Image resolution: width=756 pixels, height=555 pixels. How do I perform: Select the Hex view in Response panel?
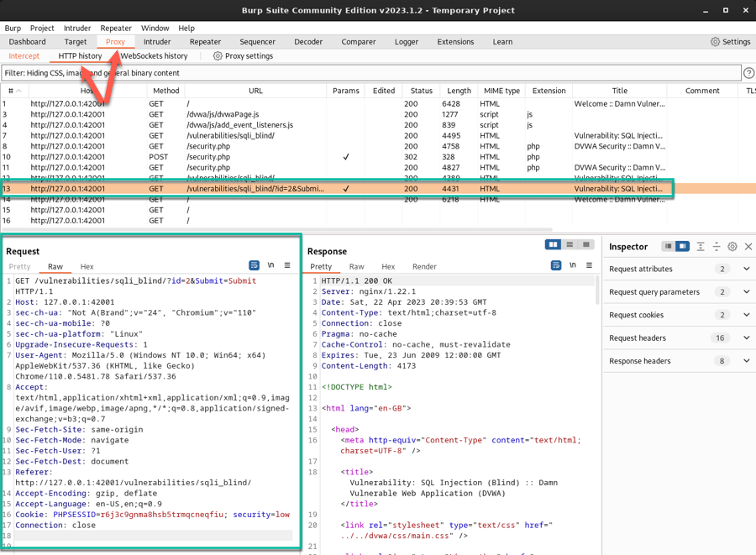[388, 266]
